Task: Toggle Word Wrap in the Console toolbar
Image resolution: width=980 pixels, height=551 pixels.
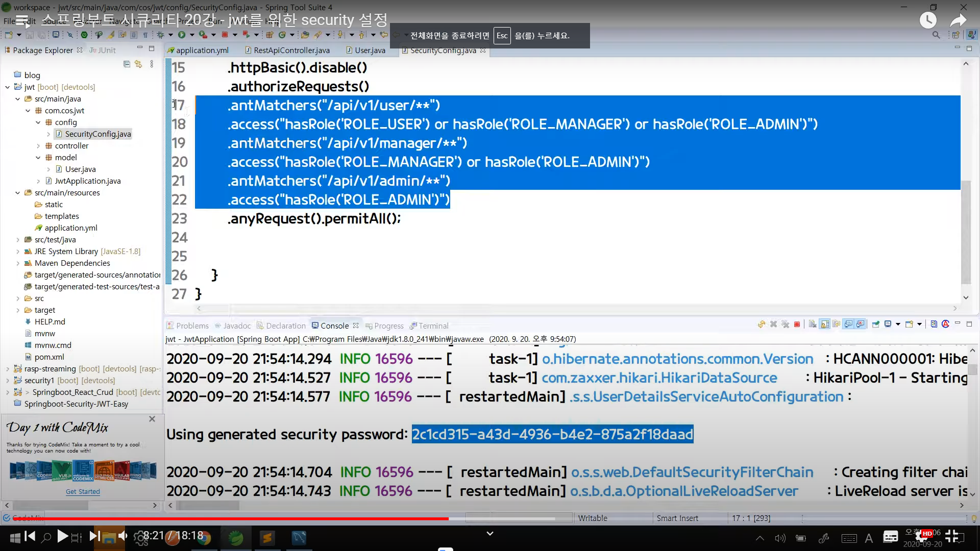Action: coord(837,324)
